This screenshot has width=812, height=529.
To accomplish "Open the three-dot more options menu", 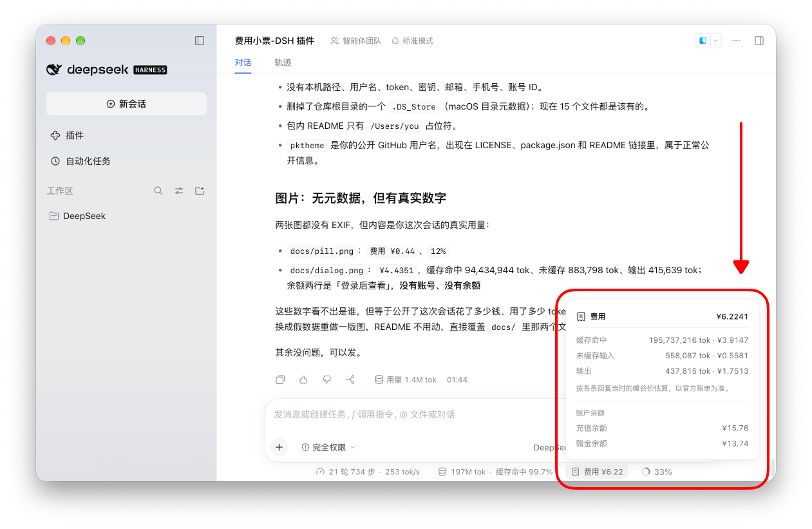I will tap(736, 41).
